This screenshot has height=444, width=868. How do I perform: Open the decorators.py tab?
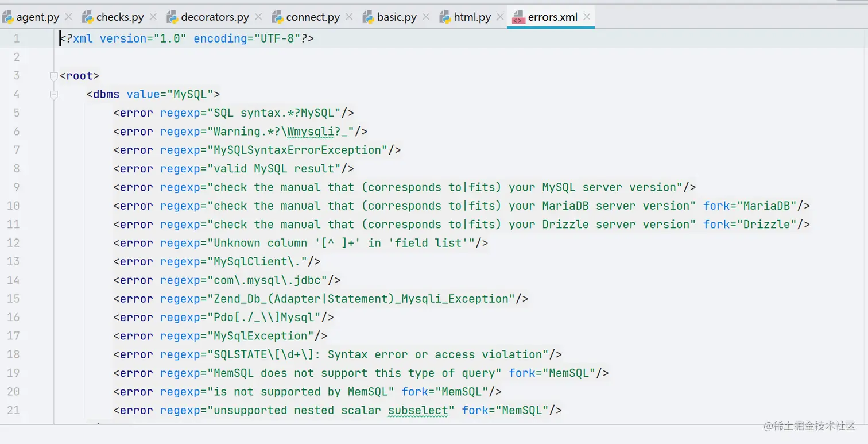tap(215, 17)
